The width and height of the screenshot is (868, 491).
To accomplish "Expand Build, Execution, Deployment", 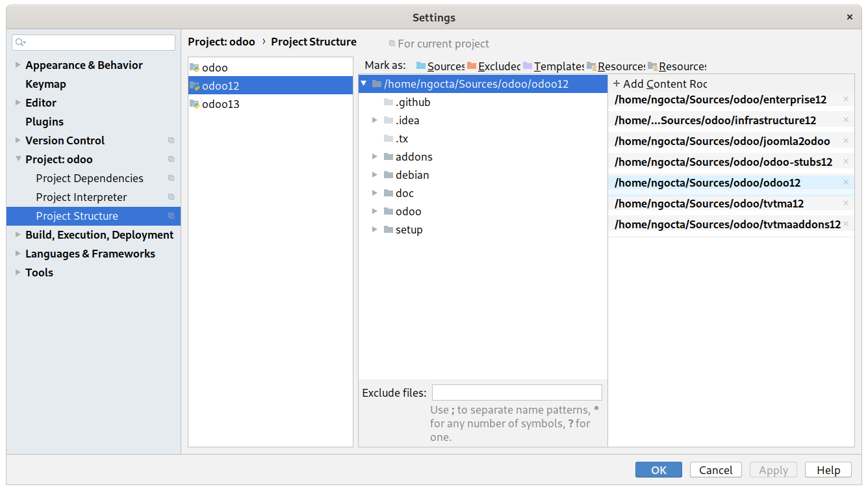I will pyautogui.click(x=18, y=235).
